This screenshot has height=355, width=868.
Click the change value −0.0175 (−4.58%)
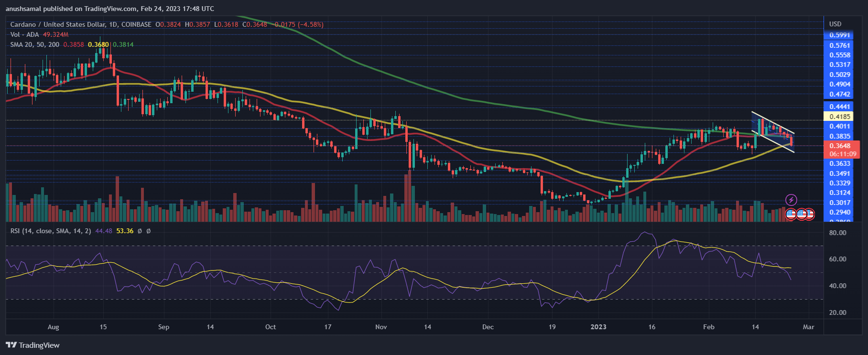(298, 24)
